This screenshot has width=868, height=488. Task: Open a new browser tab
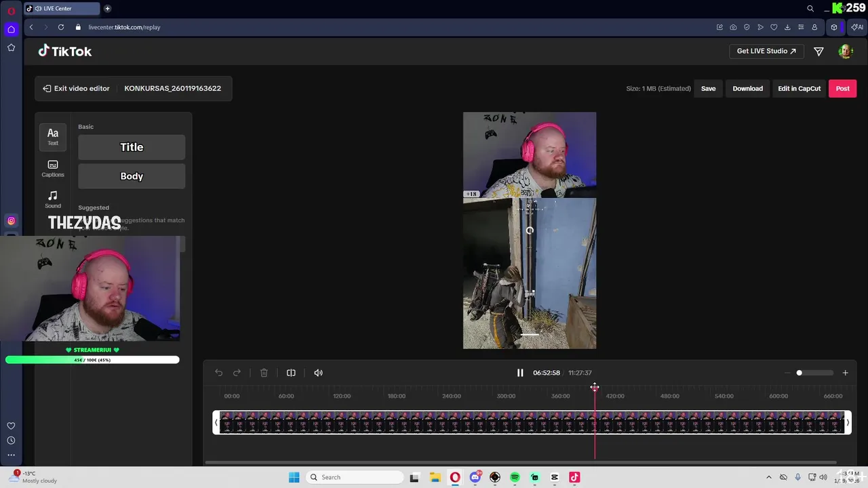[x=107, y=9]
